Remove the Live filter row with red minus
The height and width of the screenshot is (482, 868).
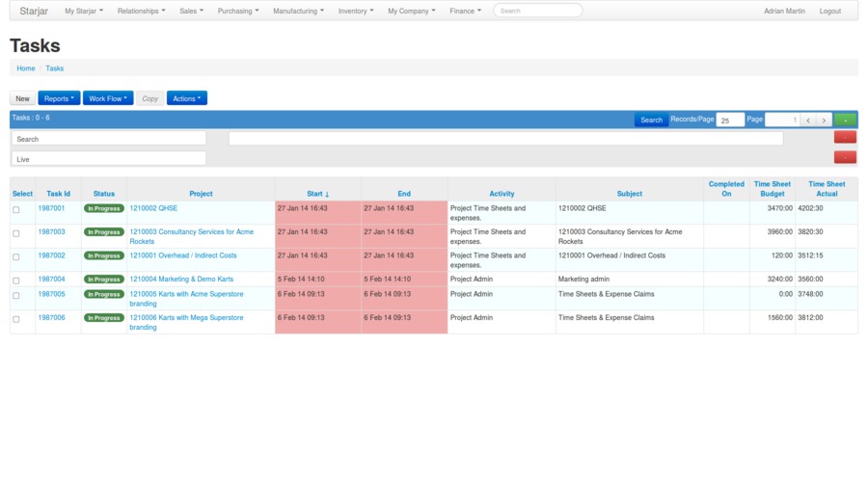[844, 157]
